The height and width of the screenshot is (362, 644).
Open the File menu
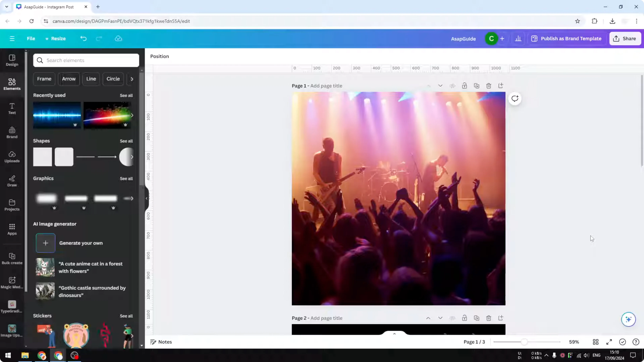(31, 38)
